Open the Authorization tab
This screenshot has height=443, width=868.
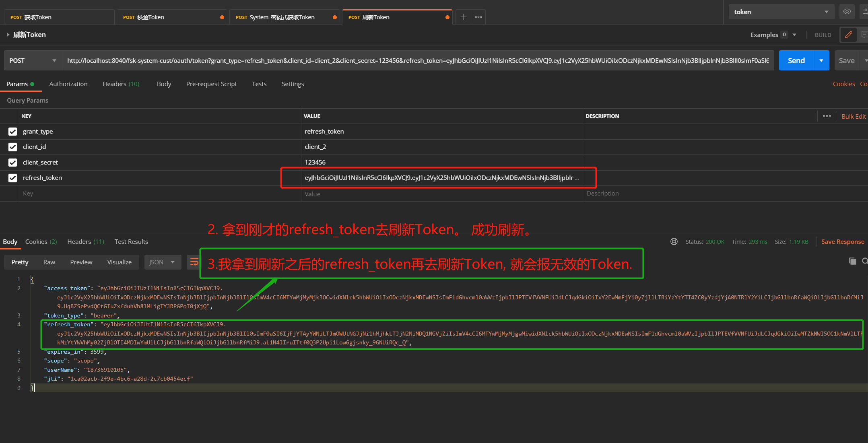68,84
